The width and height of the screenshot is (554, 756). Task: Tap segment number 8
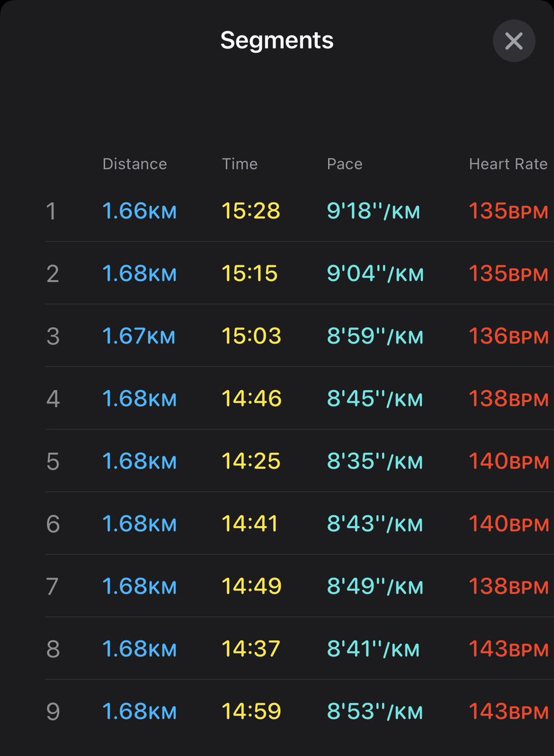coord(53,648)
